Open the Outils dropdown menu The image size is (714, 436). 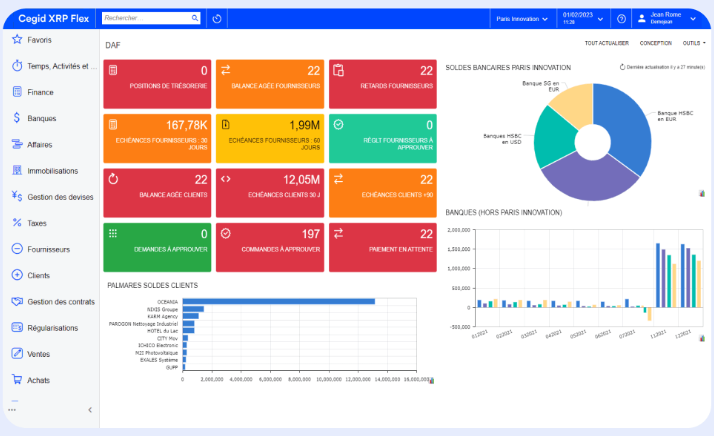(694, 43)
